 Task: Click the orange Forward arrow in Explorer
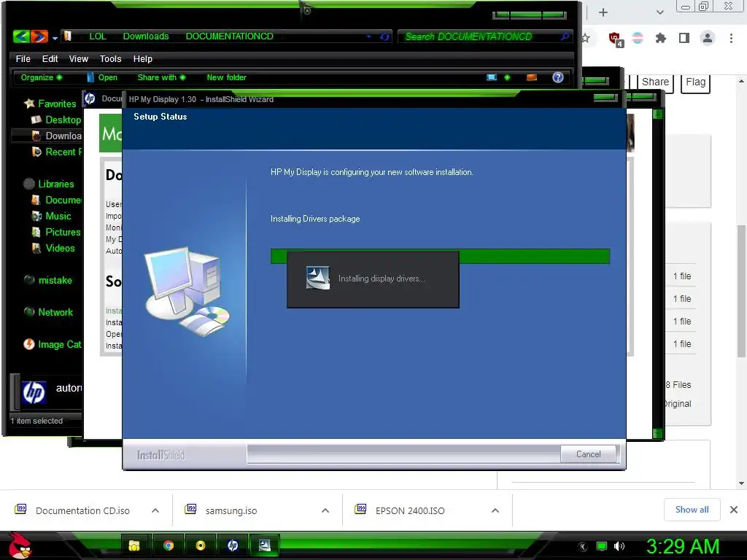point(39,36)
